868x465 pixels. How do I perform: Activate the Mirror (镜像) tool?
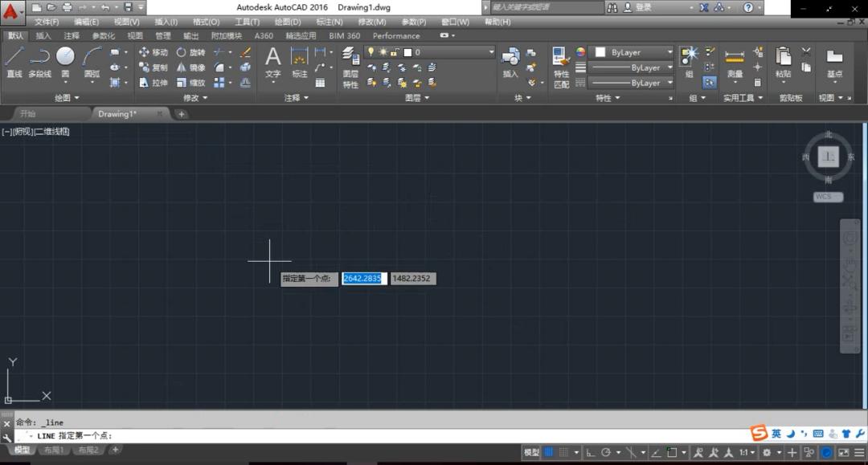(190, 67)
